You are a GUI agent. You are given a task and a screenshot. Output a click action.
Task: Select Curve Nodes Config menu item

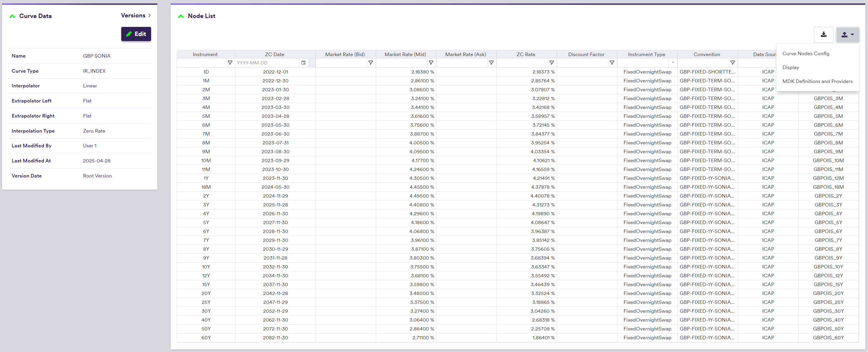click(805, 53)
